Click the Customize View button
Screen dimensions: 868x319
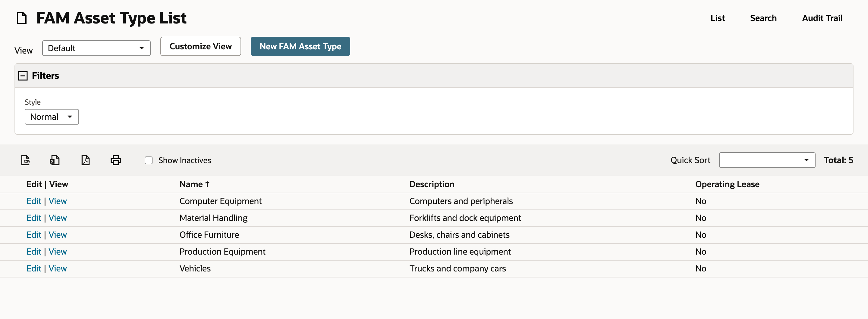click(200, 46)
